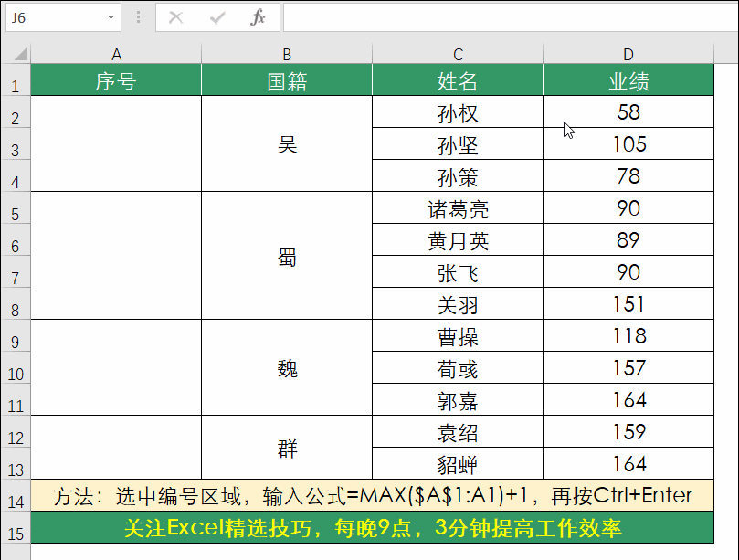The width and height of the screenshot is (739, 560).
Task: Select column D header
Action: (x=628, y=54)
